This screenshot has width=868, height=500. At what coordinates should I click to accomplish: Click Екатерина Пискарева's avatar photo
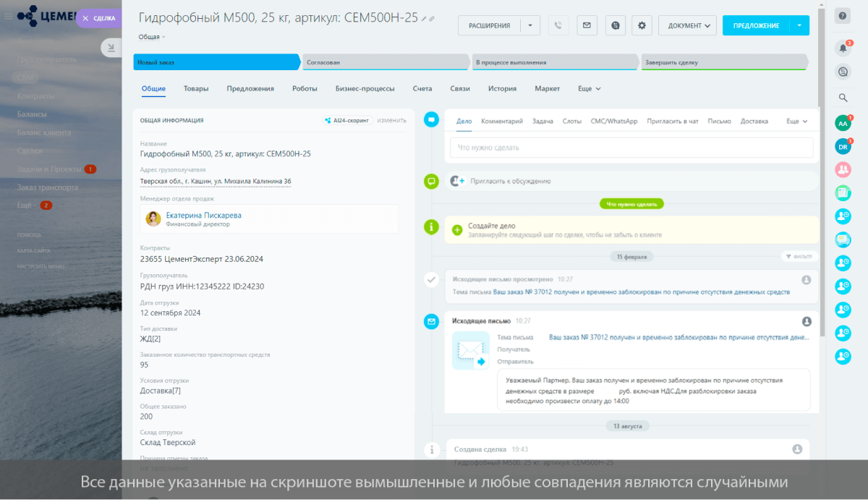153,219
